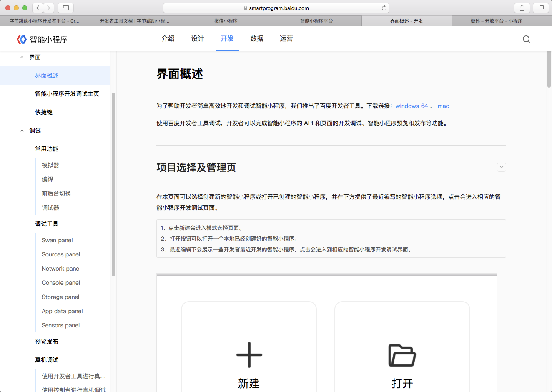This screenshot has width=552, height=392.
Task: Show all tabs overview button
Action: [x=541, y=8]
